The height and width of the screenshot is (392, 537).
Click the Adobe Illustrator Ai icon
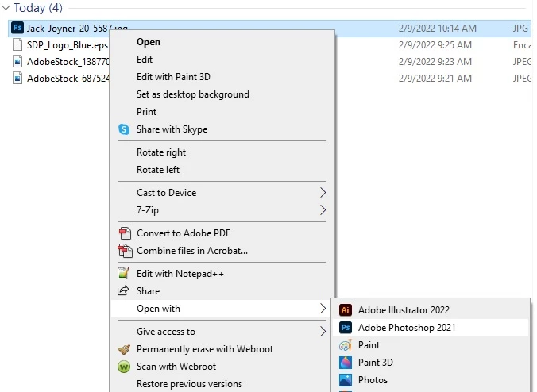[x=346, y=310]
